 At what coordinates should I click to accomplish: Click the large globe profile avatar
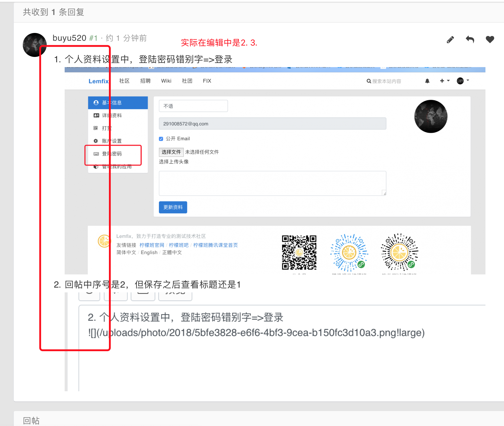(x=430, y=116)
